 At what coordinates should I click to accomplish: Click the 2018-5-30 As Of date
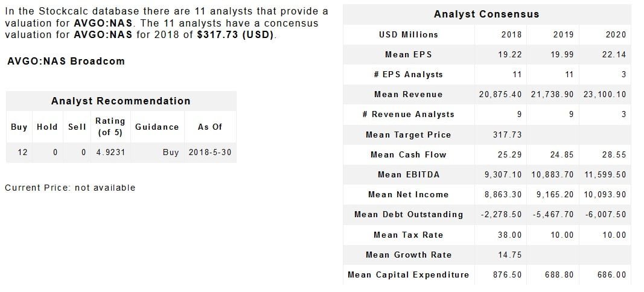tap(209, 152)
